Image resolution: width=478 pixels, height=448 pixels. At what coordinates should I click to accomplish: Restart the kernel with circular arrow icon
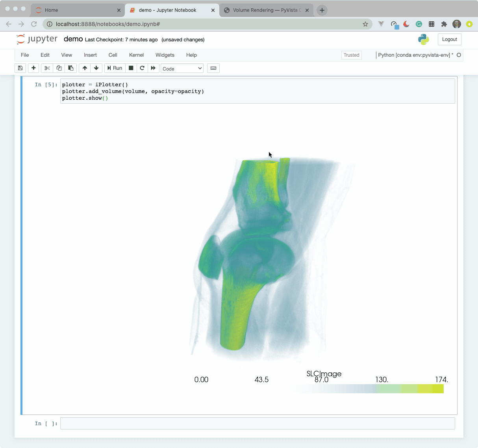(142, 68)
